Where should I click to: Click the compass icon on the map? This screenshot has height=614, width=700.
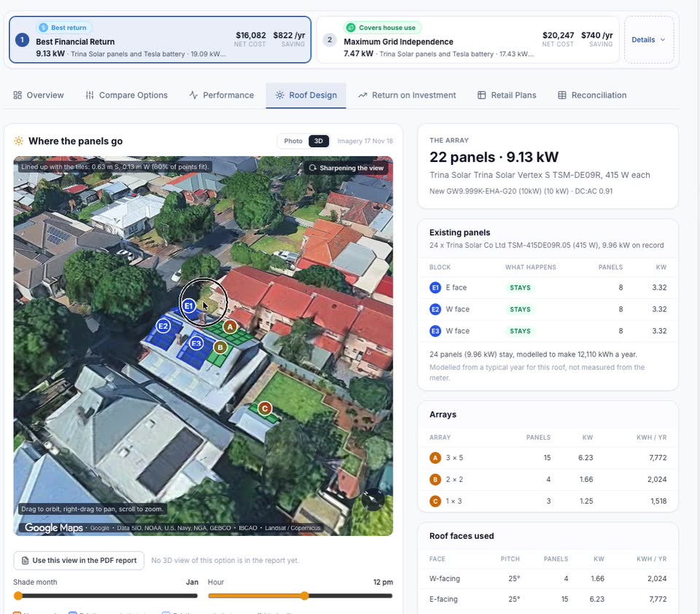click(x=373, y=500)
